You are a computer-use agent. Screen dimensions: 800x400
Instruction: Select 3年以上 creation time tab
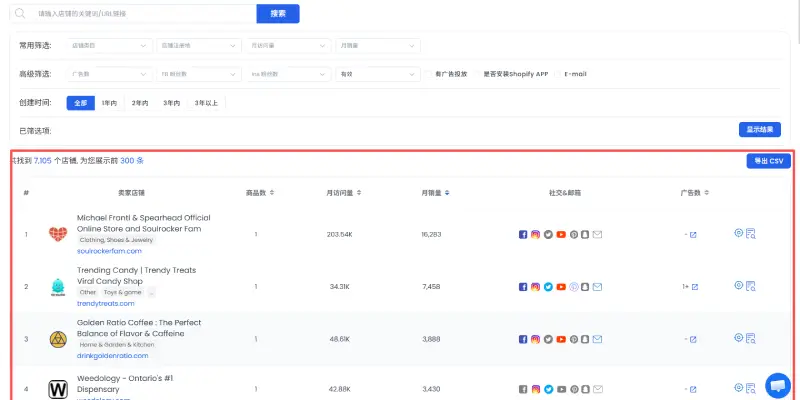coord(206,103)
